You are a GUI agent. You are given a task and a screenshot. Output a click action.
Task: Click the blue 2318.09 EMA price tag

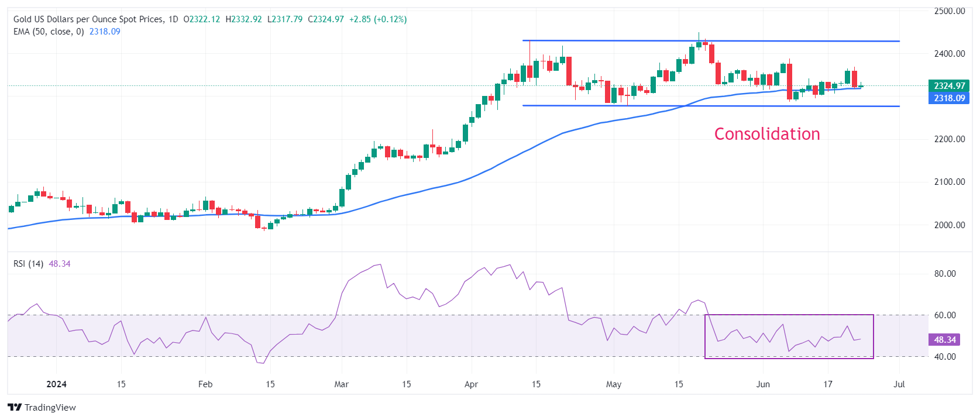pyautogui.click(x=948, y=98)
